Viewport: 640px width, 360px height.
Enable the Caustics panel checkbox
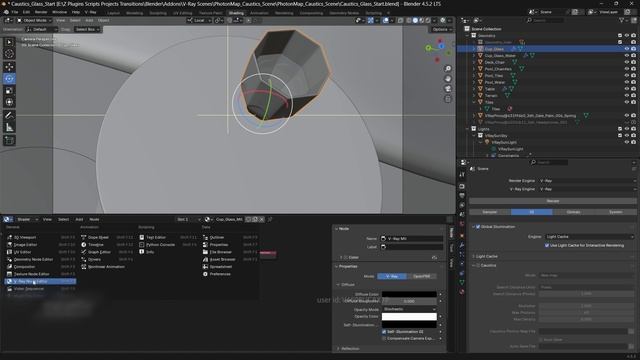pyautogui.click(x=478, y=265)
